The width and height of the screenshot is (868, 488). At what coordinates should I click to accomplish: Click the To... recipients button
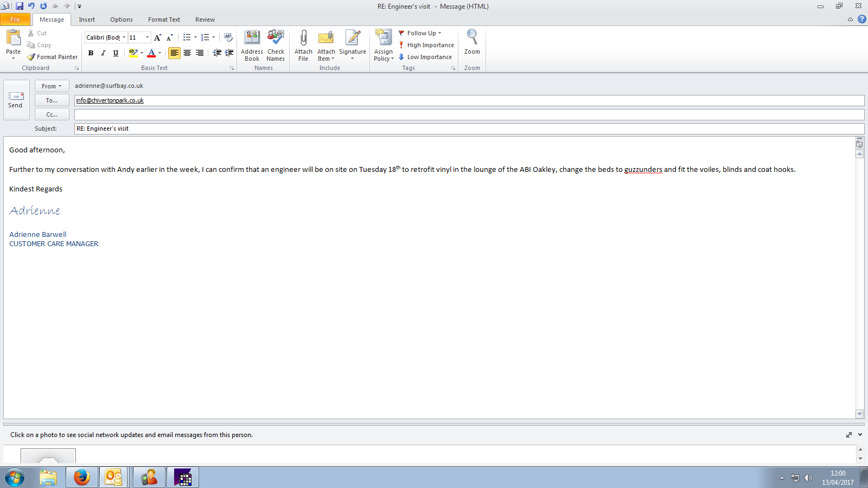coord(52,100)
